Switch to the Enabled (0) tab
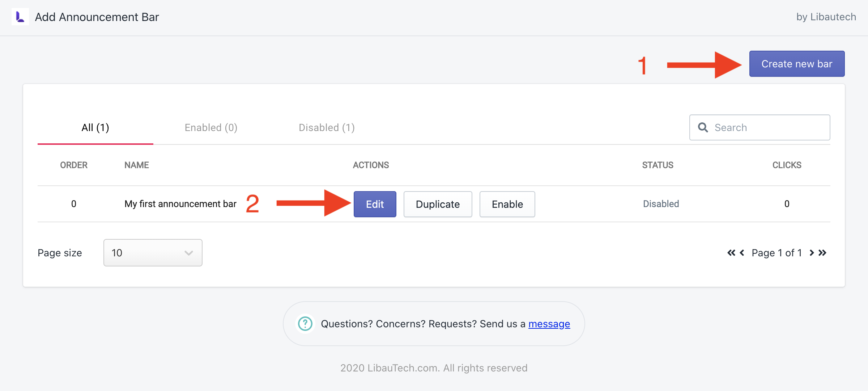Image resolution: width=868 pixels, height=391 pixels. point(211,127)
